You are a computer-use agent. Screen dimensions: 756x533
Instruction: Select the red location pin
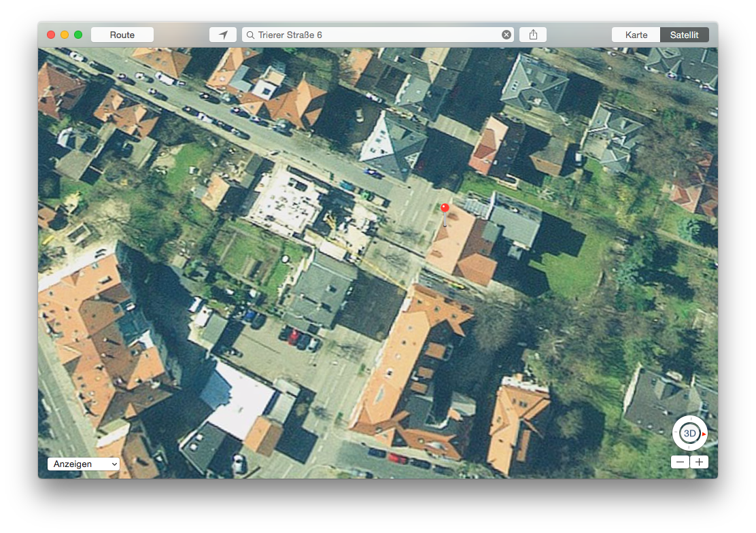(x=445, y=208)
